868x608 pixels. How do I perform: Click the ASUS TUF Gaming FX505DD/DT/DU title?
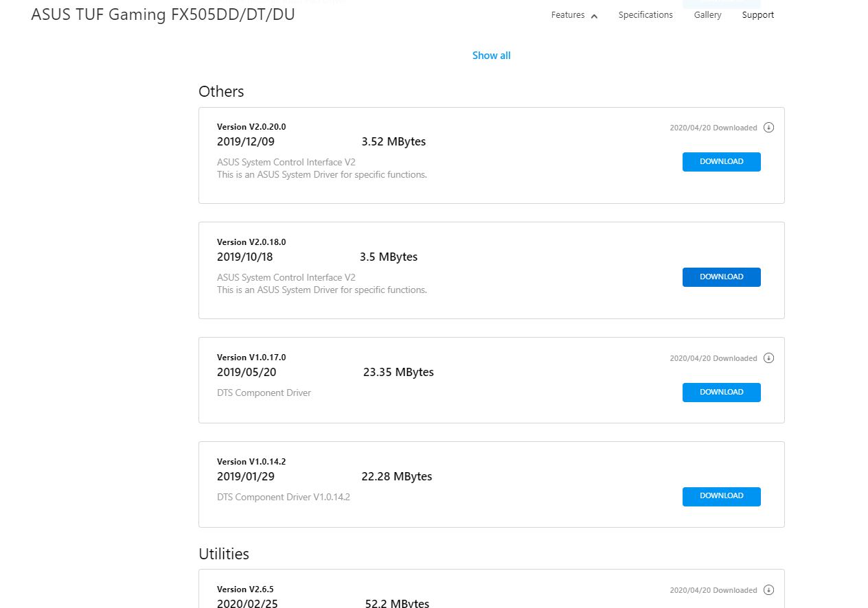pyautogui.click(x=163, y=14)
